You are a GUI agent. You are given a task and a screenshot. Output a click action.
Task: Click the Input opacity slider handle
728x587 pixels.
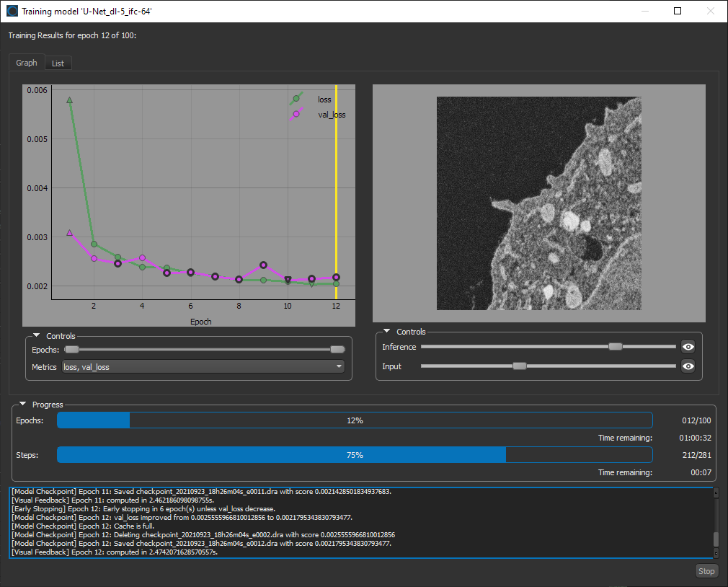point(519,366)
